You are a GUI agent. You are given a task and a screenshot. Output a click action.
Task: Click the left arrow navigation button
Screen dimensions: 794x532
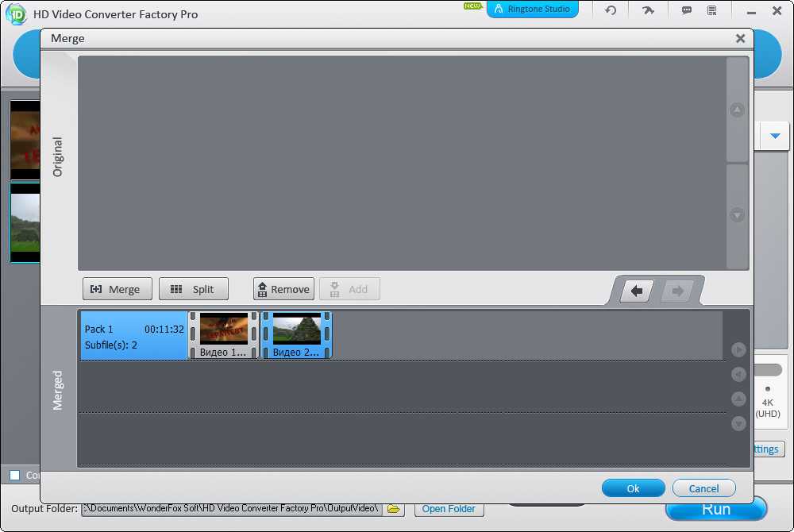pos(637,291)
